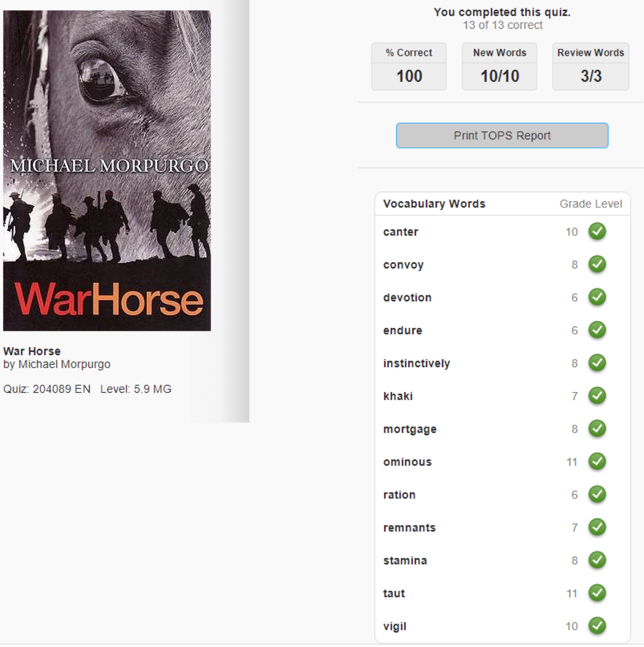This screenshot has width=644, height=647.
Task: Click the green checkmark next to stamina
Action: [x=597, y=560]
